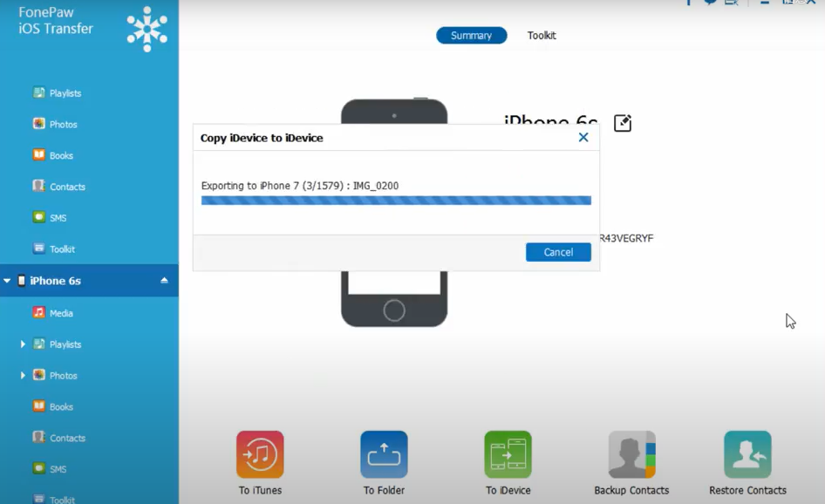Cancel the export to iPhone 7
Screen dimensions: 825x504
pos(558,252)
